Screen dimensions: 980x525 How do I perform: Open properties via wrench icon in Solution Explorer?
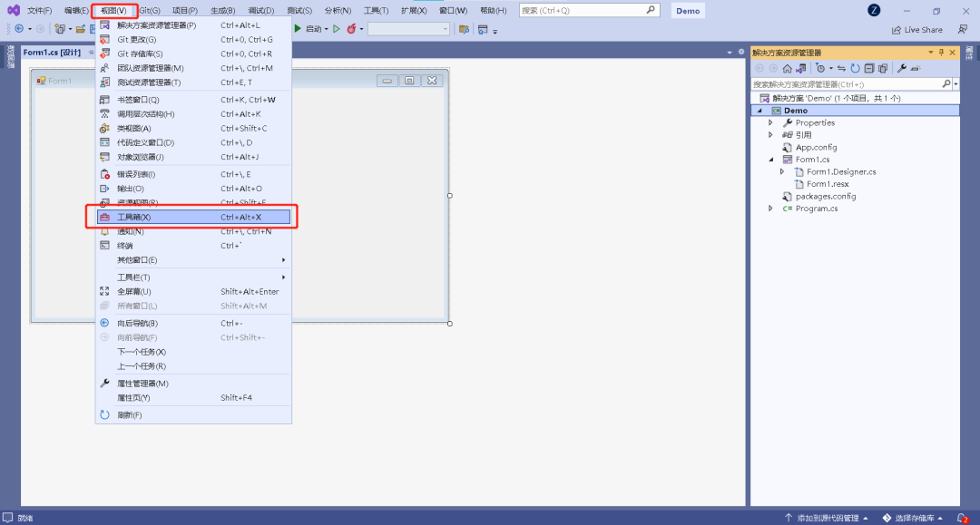pos(902,68)
